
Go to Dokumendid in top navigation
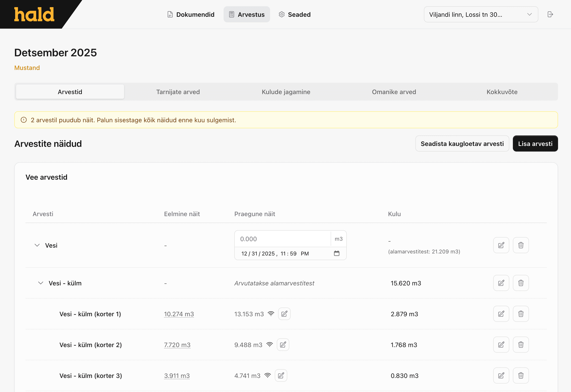[191, 14]
